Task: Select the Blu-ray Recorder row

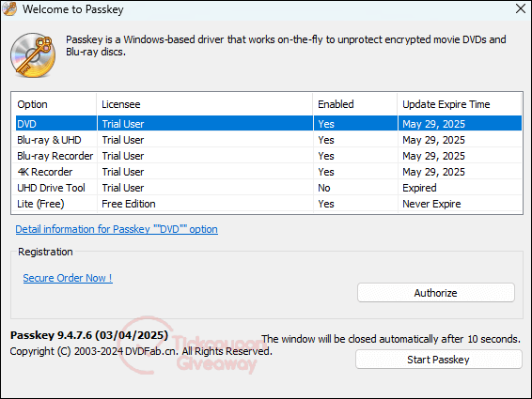Action: pyautogui.click(x=269, y=156)
